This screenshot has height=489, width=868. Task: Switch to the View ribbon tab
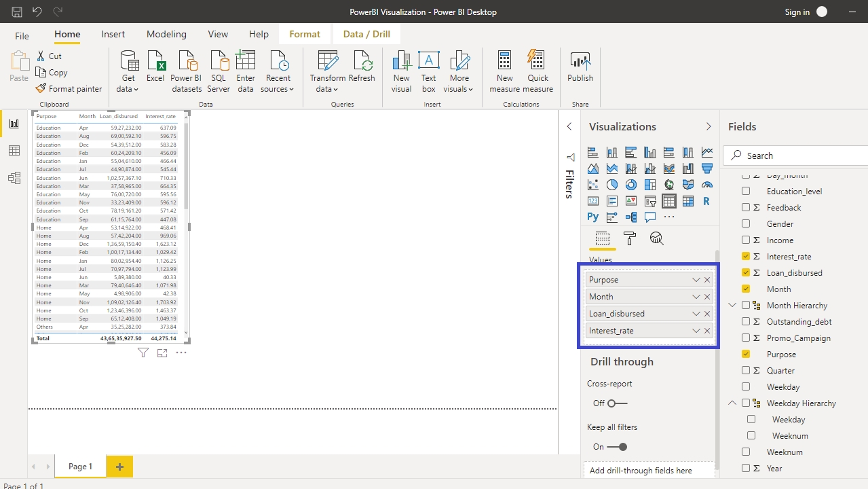coord(218,34)
